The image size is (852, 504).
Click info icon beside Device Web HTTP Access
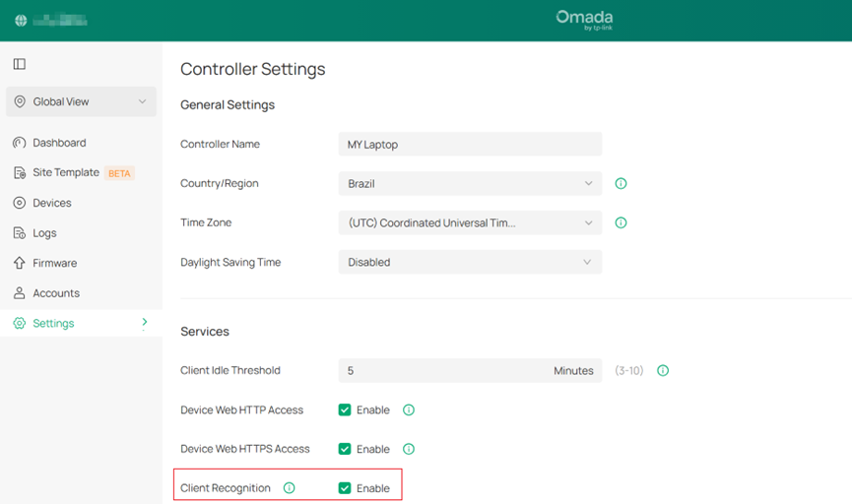click(x=409, y=410)
